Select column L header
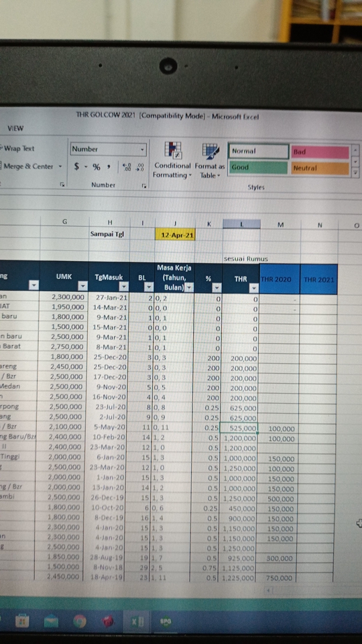Image resolution: width=362 pixels, height=644 pixels. (x=241, y=224)
